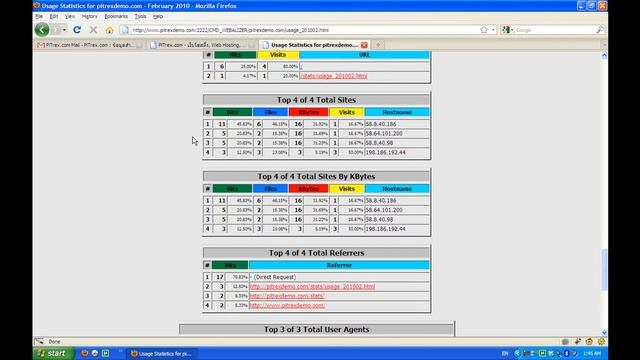
Task: Click the "Top 4 of 4 Total Sites" heading
Action: coord(316,100)
